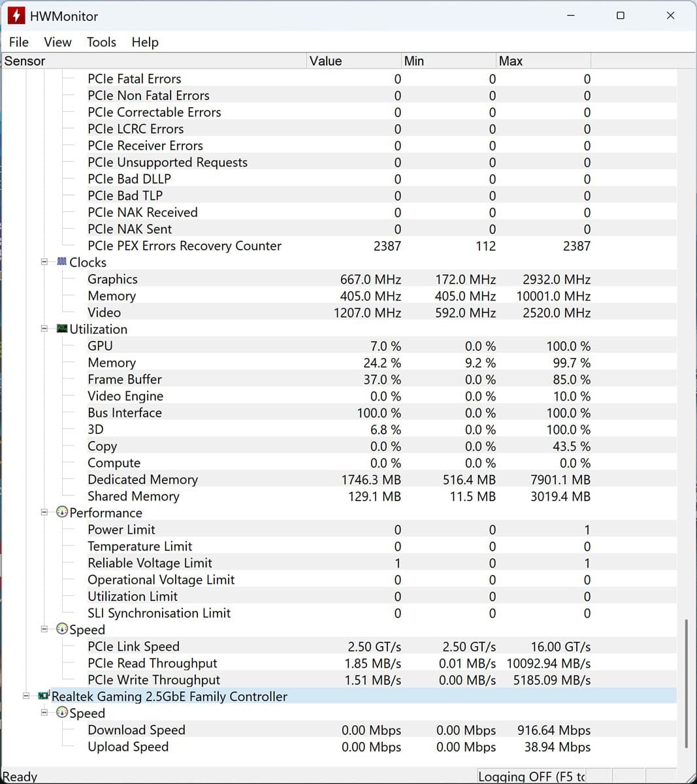Collapse the Performance tree section
The width and height of the screenshot is (697, 784).
point(44,512)
